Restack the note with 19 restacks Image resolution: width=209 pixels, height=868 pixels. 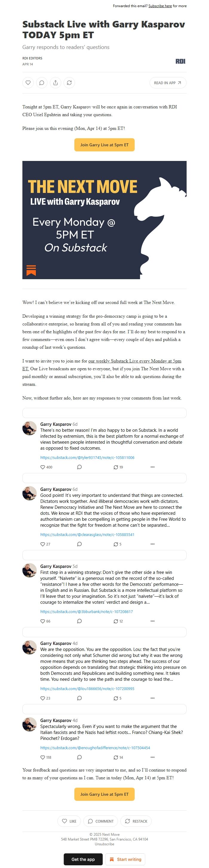tap(116, 467)
